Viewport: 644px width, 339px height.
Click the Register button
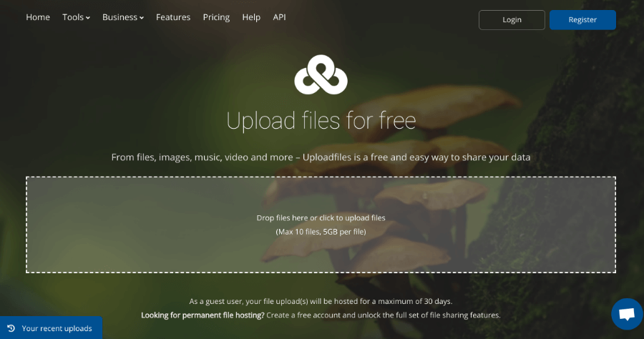[582, 20]
